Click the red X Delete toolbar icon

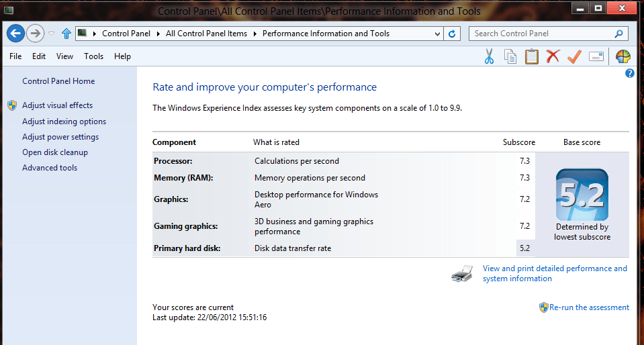click(x=553, y=56)
